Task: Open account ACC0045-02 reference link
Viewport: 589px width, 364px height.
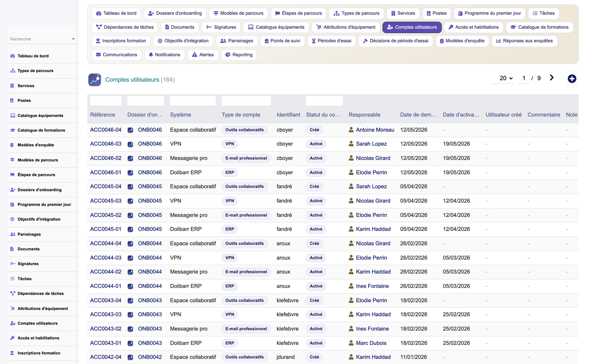Action: click(106, 215)
